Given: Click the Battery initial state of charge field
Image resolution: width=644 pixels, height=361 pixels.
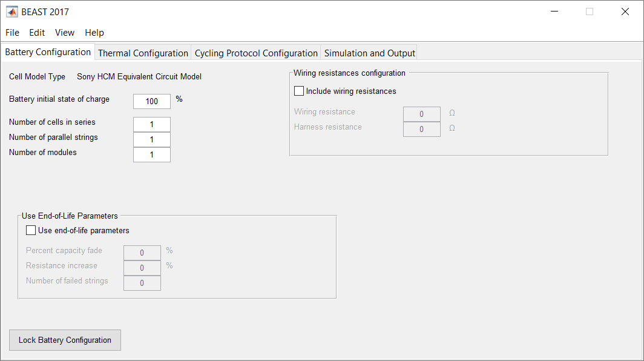Looking at the screenshot, I should coord(152,101).
